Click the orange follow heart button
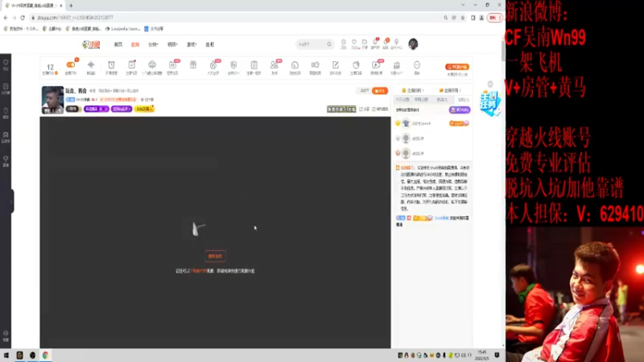644x362 pixels. click(380, 91)
